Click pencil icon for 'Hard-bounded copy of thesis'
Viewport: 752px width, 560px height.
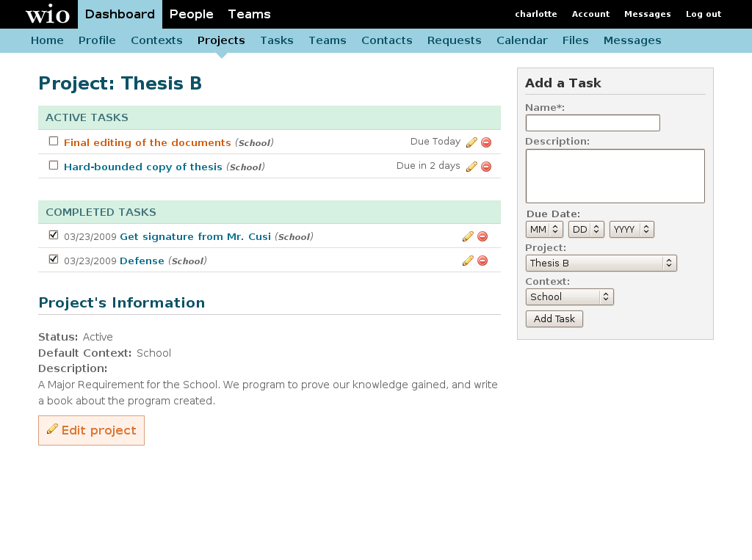point(471,167)
